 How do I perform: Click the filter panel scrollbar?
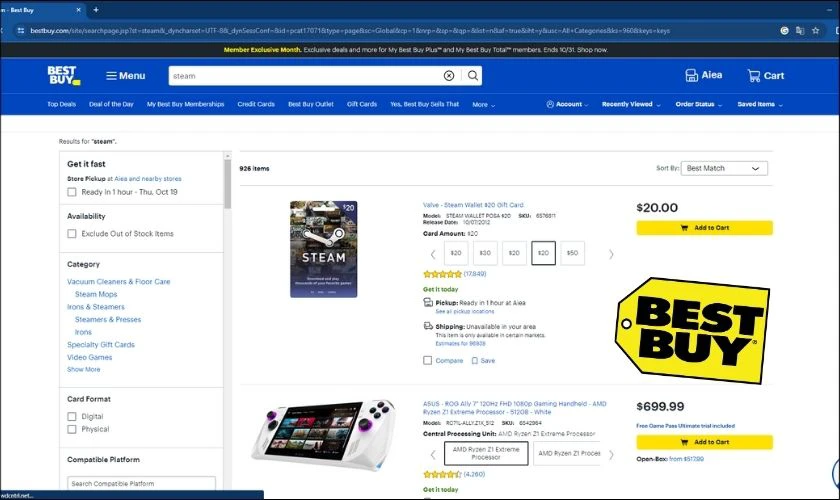(228, 184)
